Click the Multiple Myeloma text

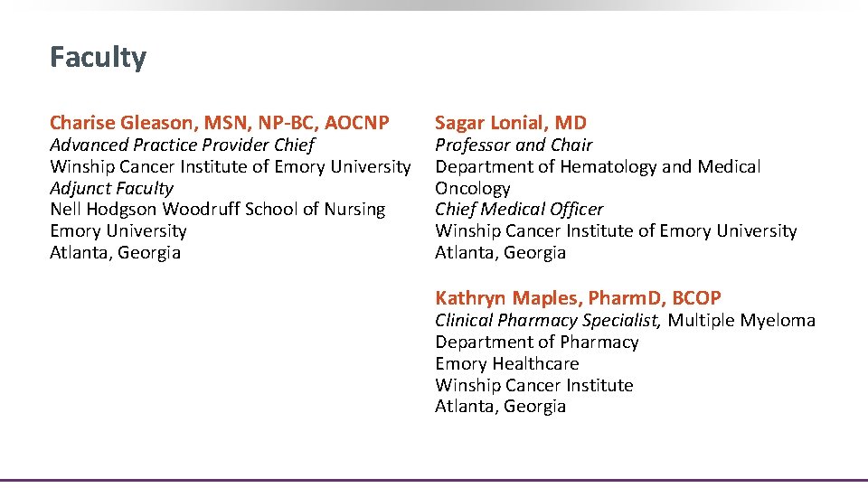click(741, 320)
